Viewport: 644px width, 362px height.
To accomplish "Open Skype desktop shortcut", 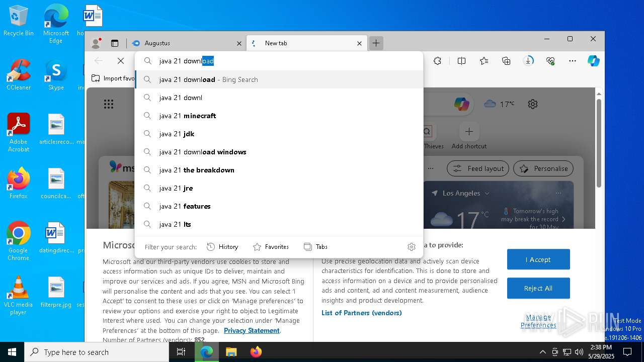I will tap(56, 74).
